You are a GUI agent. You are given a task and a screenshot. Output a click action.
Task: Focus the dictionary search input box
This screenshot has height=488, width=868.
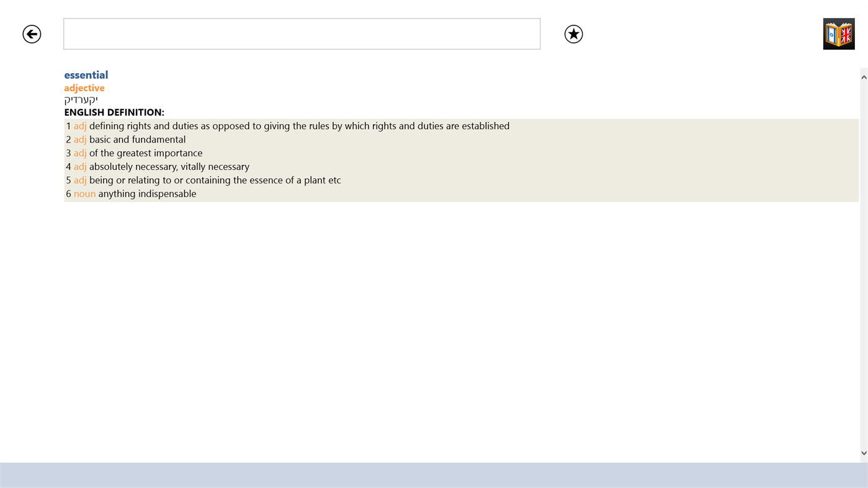pyautogui.click(x=302, y=34)
